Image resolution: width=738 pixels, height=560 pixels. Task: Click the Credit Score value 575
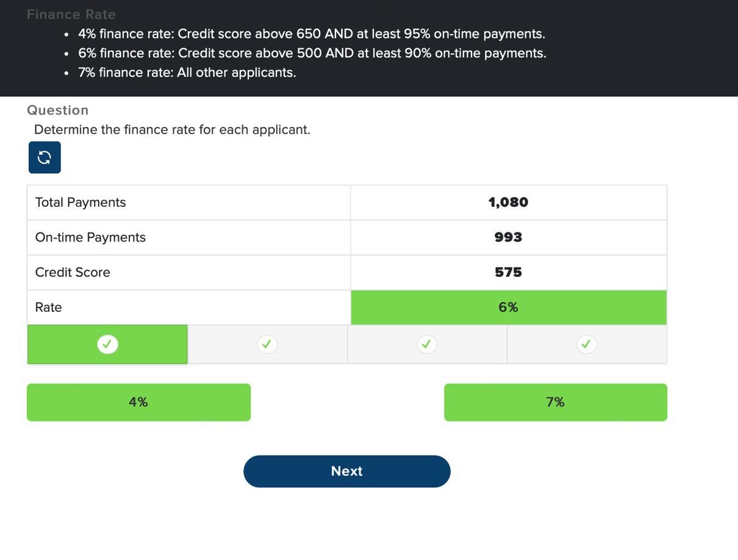pos(509,272)
